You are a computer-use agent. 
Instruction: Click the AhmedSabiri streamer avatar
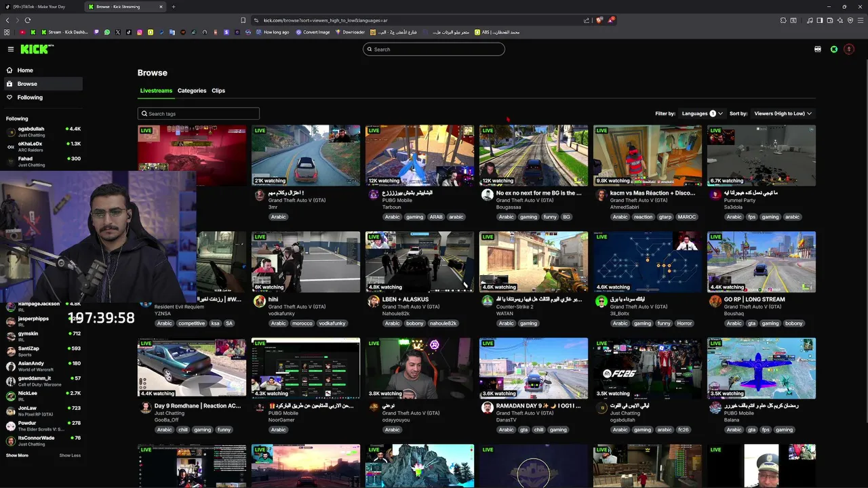click(601, 195)
